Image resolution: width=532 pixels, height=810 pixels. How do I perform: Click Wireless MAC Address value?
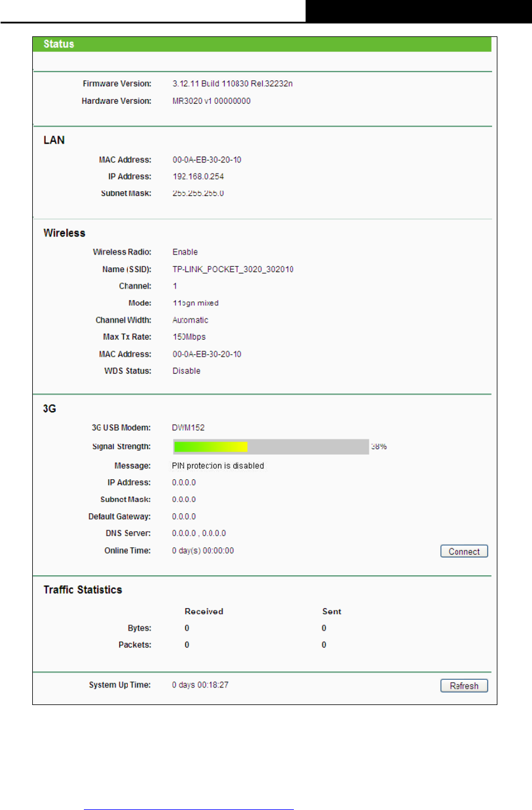pos(206,354)
